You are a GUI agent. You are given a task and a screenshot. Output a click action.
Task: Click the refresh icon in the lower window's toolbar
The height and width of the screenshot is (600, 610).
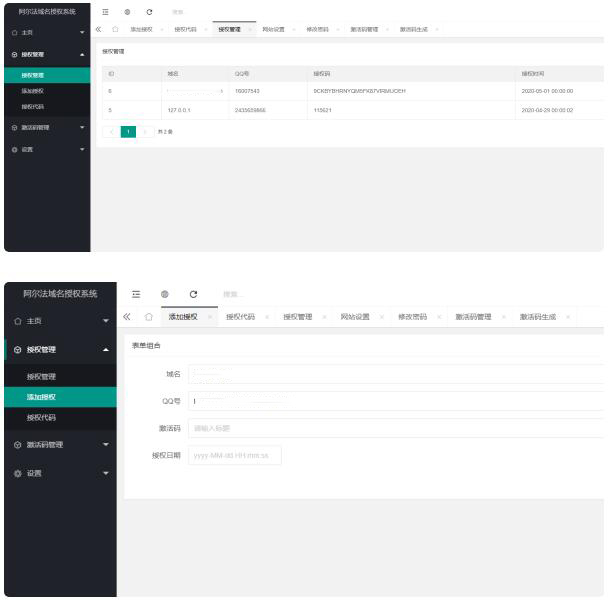point(193,293)
